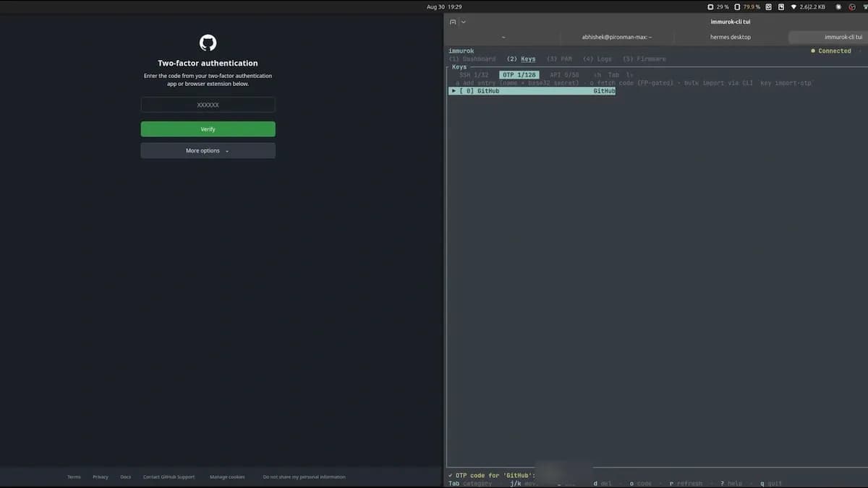Expand the More options dropdown
This screenshot has height=488, width=868.
coord(208,150)
